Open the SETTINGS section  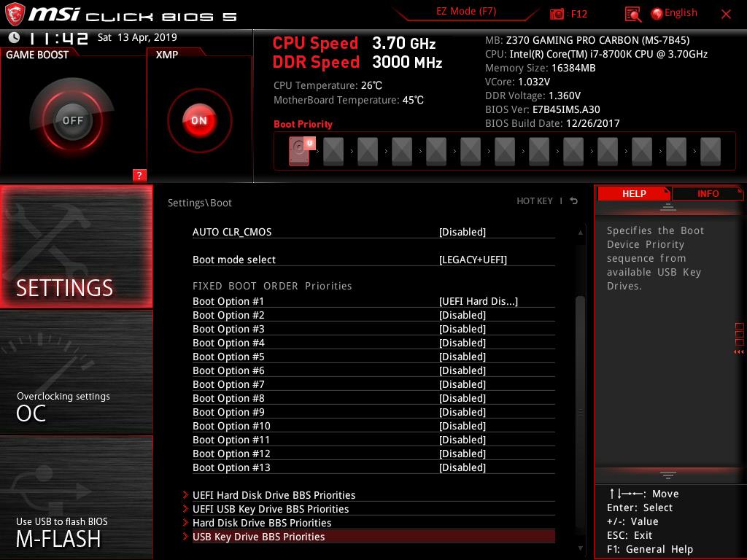[x=76, y=246]
